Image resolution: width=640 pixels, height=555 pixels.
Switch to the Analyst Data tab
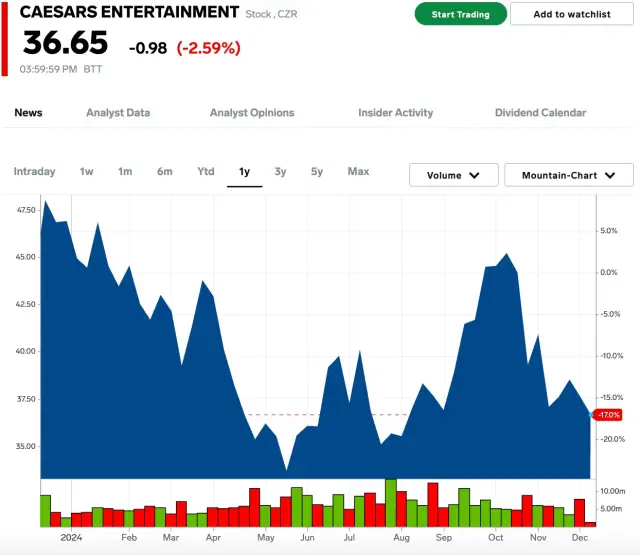pos(118,113)
